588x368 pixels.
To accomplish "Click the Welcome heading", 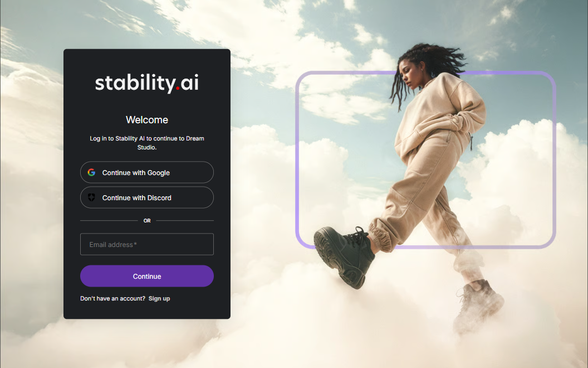I will (147, 120).
